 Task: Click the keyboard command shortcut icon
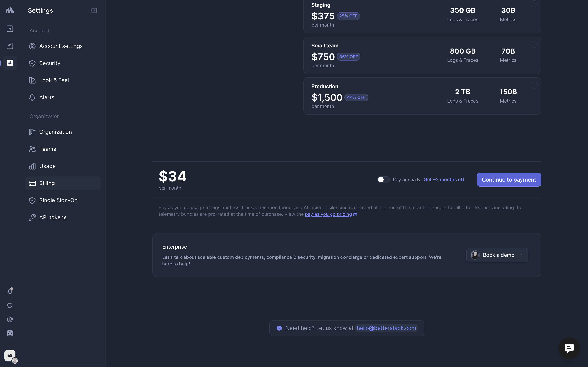(x=10, y=333)
